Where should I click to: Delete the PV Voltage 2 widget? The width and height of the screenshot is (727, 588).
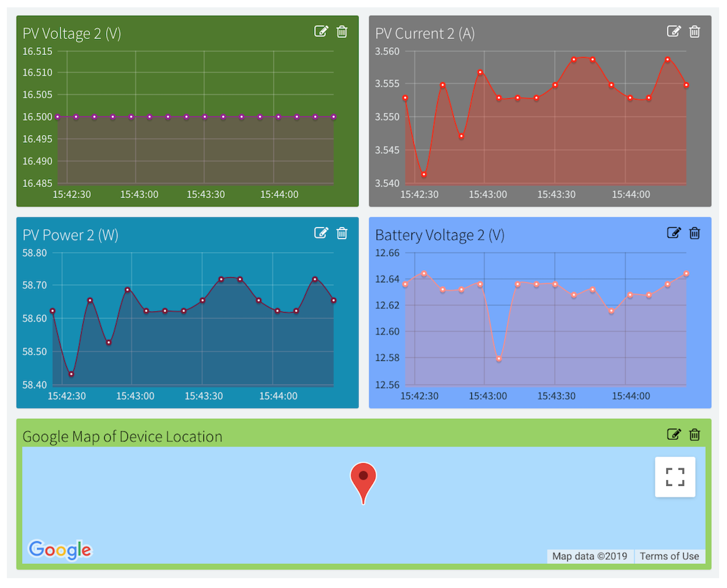click(x=342, y=31)
